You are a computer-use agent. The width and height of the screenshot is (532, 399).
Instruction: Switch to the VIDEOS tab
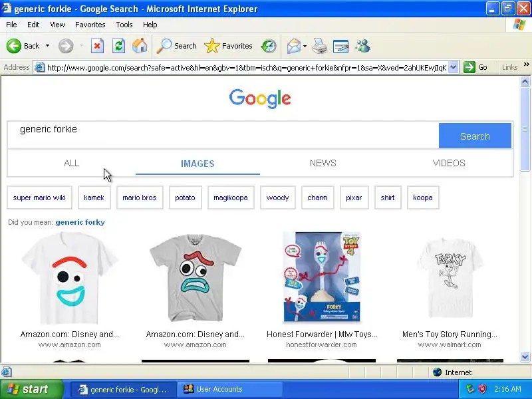coord(449,163)
